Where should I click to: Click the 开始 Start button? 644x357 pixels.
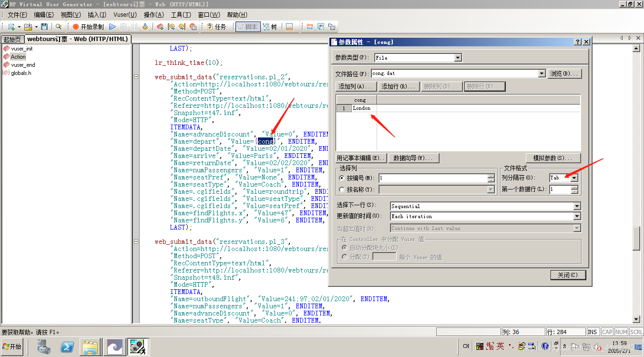(x=12, y=346)
